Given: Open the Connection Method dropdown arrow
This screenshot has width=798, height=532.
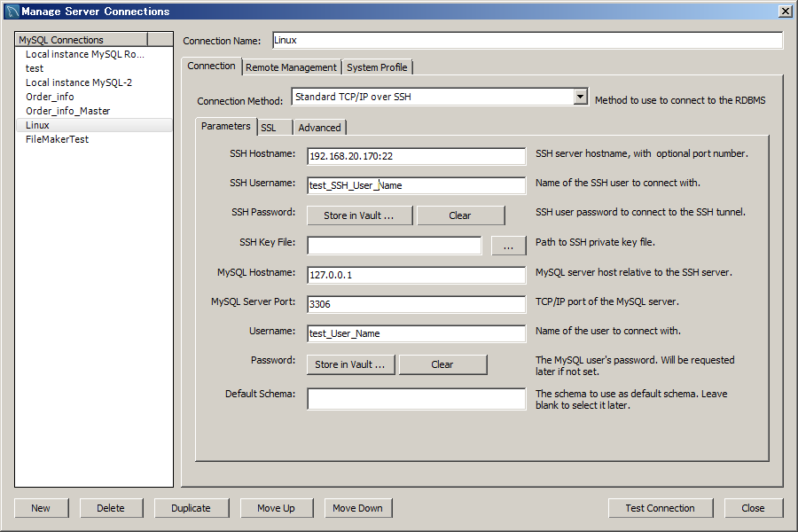Looking at the screenshot, I should tap(580, 97).
